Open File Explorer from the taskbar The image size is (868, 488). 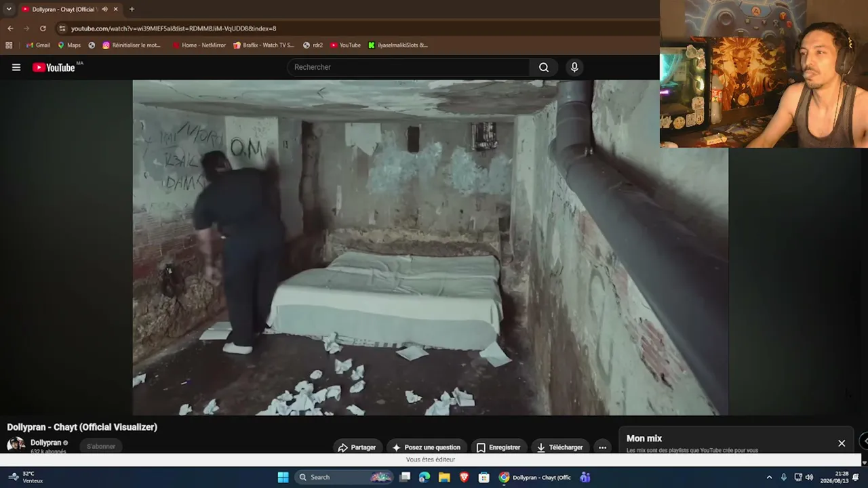pyautogui.click(x=444, y=477)
